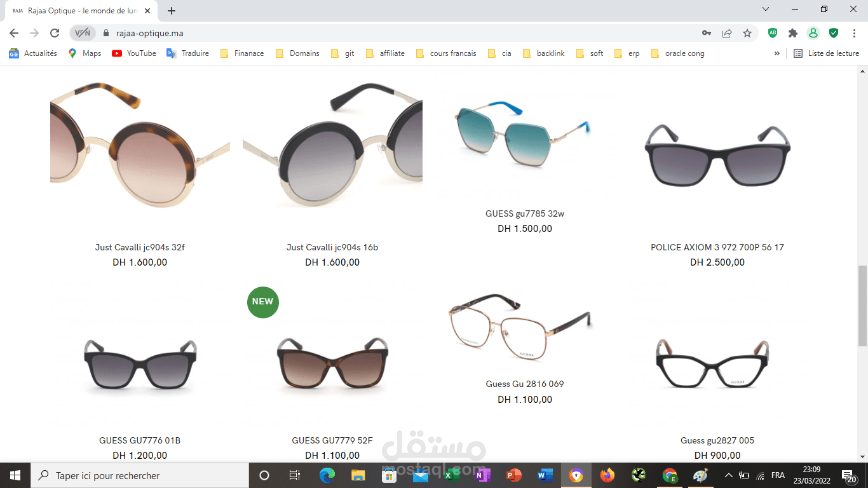Image resolution: width=868 pixels, height=488 pixels.
Task: Launch OneNote from taskbar
Action: 483,475
